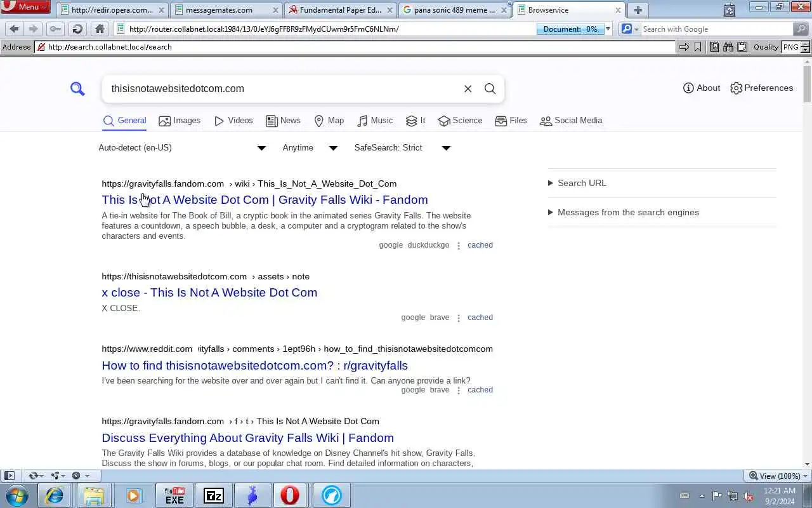Open the closed tabs trash icon
The height and width of the screenshot is (508, 812).
coord(730,10)
